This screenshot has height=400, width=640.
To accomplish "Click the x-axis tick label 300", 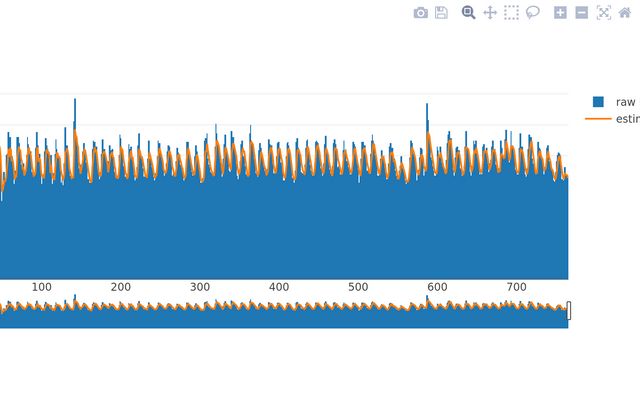I will (x=200, y=287).
